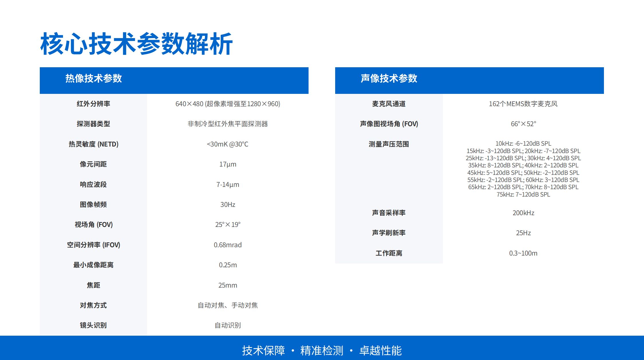The width and height of the screenshot is (644, 360).
Task: Select the 热像技术参数 table header
Action: coord(94,78)
